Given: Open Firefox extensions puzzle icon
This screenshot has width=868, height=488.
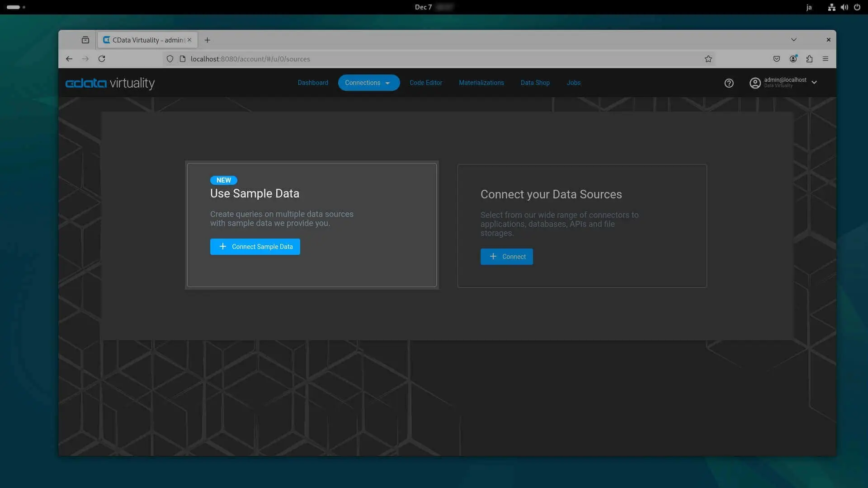Looking at the screenshot, I should (809, 59).
